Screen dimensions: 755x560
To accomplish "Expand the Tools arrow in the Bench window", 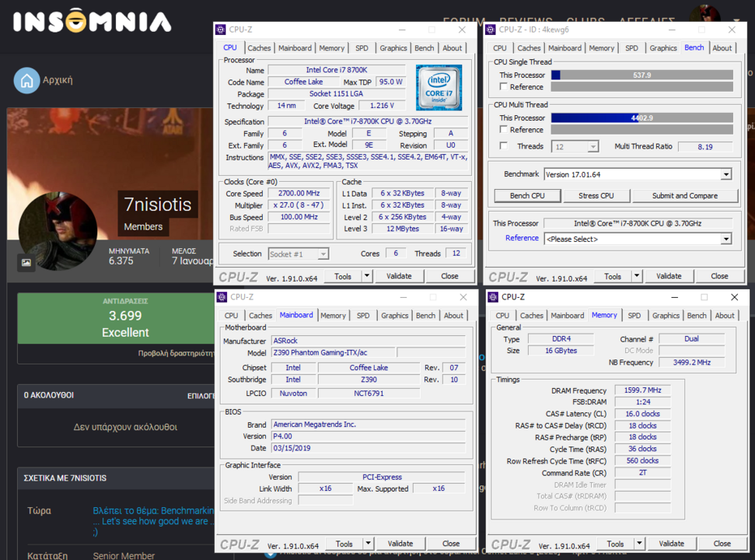I will [637, 276].
